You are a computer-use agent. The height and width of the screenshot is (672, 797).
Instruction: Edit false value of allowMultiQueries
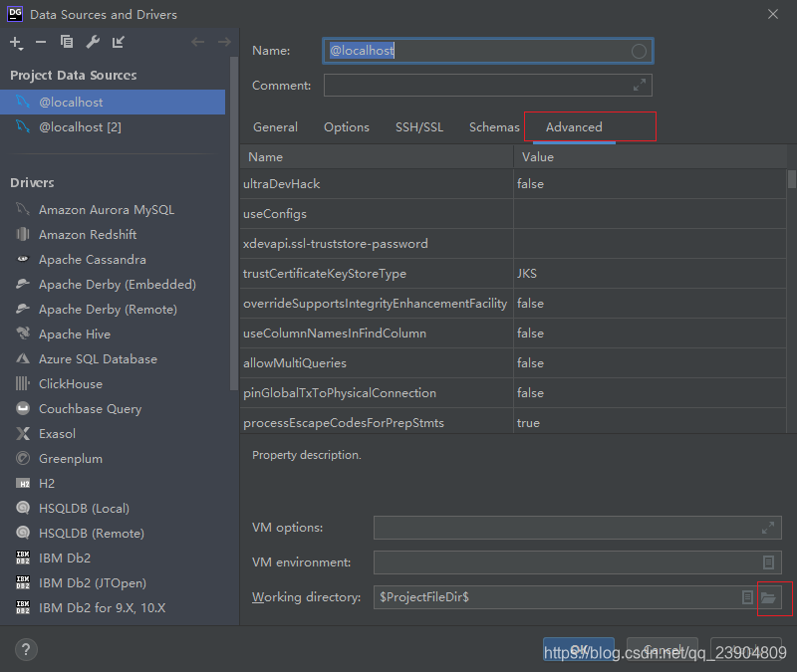(651, 363)
